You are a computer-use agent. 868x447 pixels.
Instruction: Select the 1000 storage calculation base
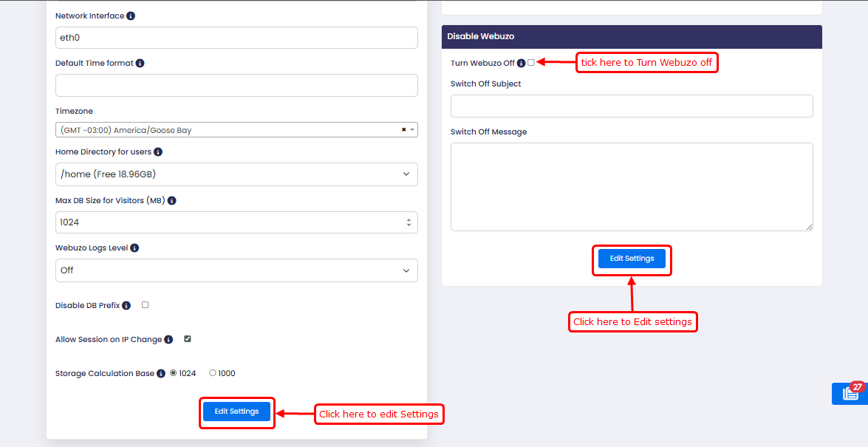click(213, 373)
